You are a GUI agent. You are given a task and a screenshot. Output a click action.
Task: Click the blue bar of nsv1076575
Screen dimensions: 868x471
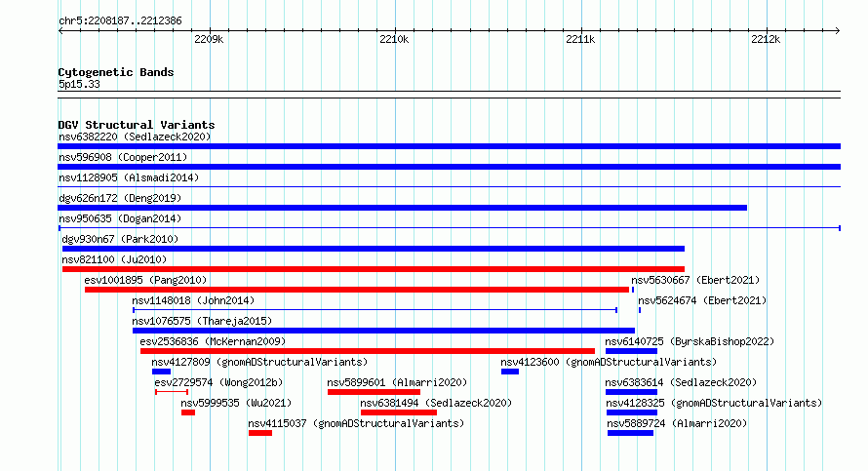383,331
